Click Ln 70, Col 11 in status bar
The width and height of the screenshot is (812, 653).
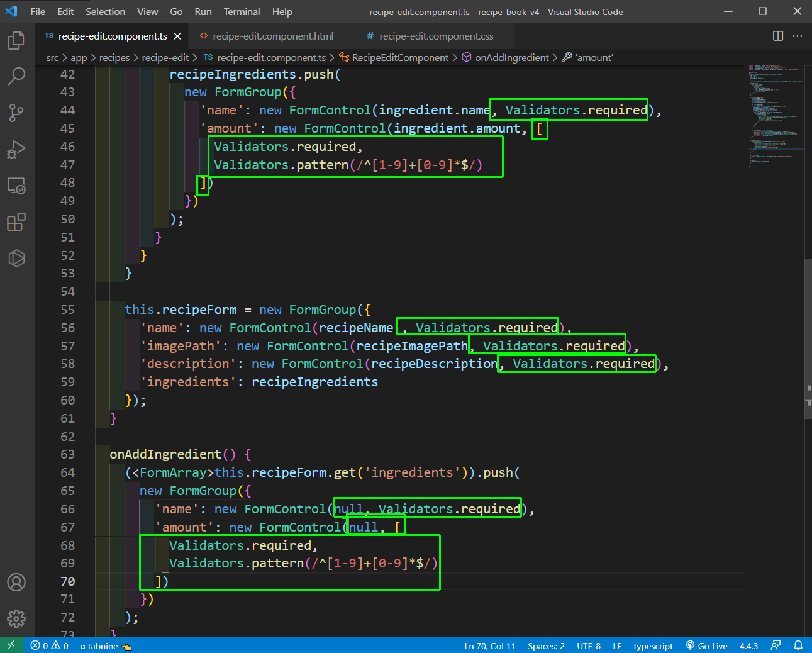[x=490, y=645]
